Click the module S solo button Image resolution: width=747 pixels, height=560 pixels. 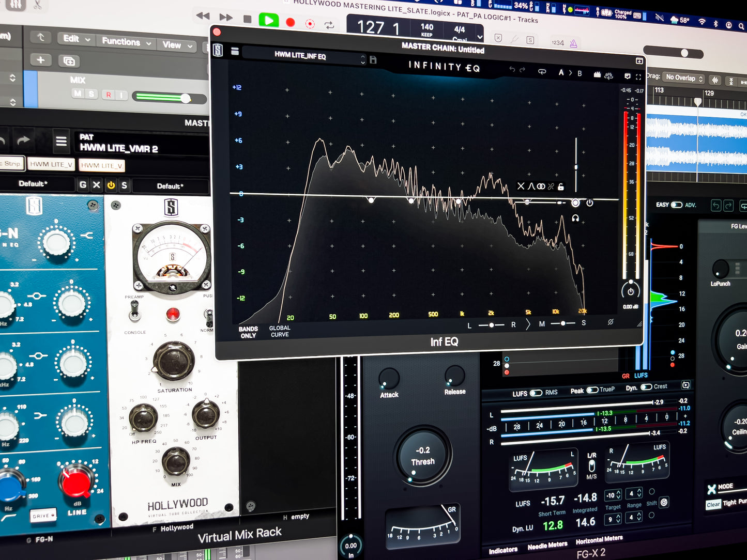click(124, 185)
